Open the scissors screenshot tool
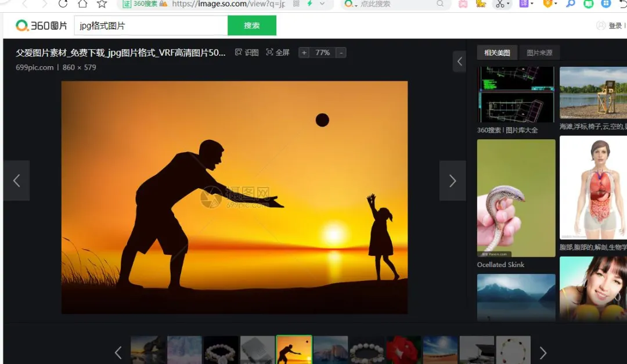Viewport: 627px width, 364px height. (x=500, y=4)
